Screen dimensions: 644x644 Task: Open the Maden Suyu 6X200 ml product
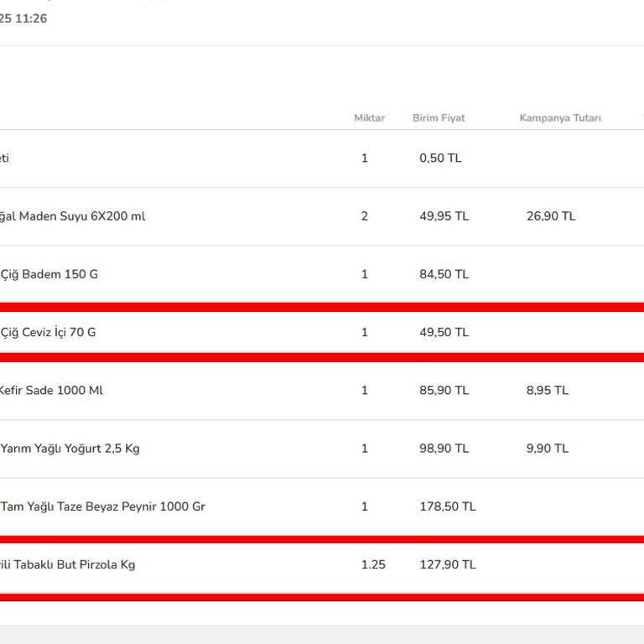(x=73, y=216)
